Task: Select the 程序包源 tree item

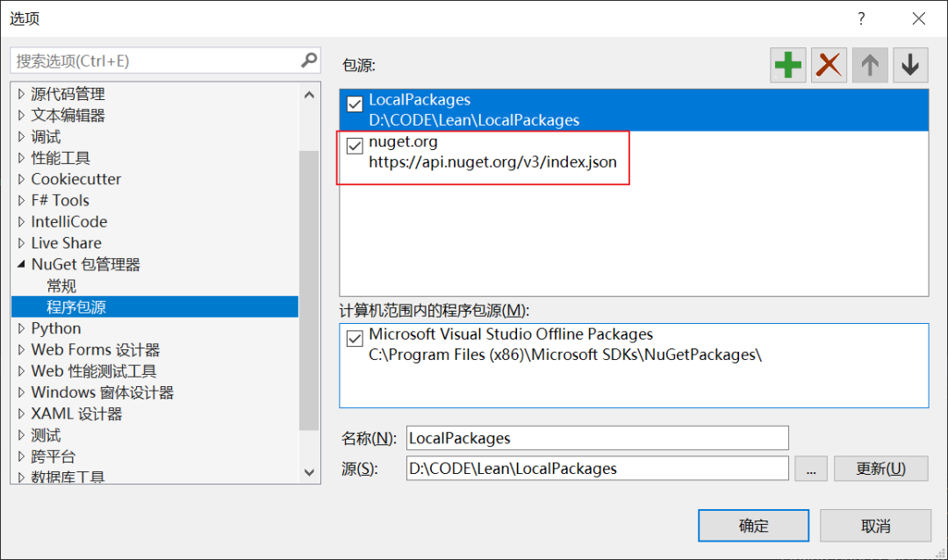Action: pos(154,307)
